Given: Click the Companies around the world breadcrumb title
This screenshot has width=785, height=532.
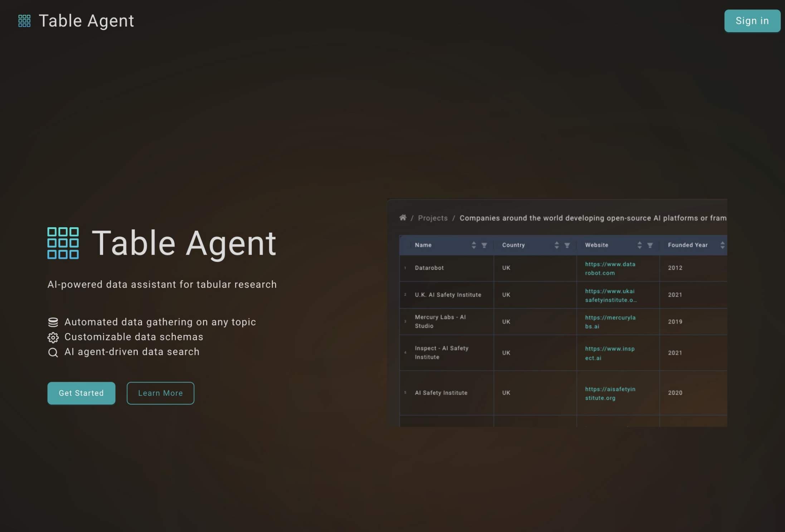Looking at the screenshot, I should [593, 218].
